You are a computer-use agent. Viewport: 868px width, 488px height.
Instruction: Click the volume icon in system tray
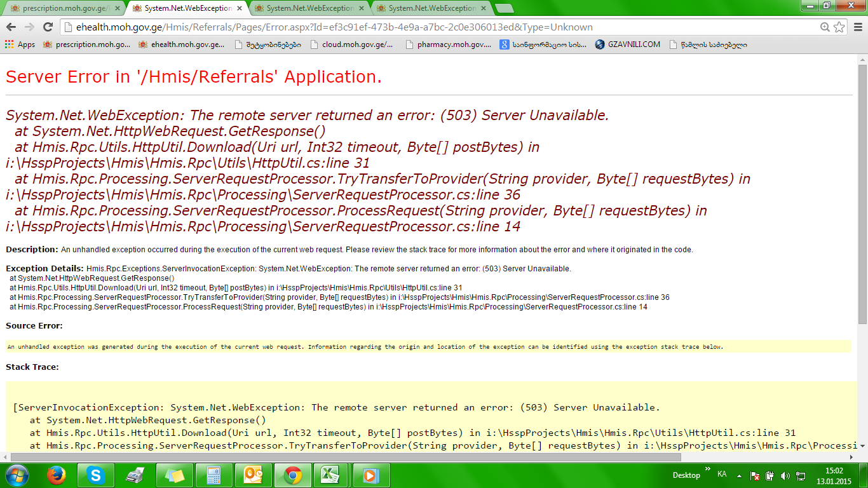tap(785, 475)
